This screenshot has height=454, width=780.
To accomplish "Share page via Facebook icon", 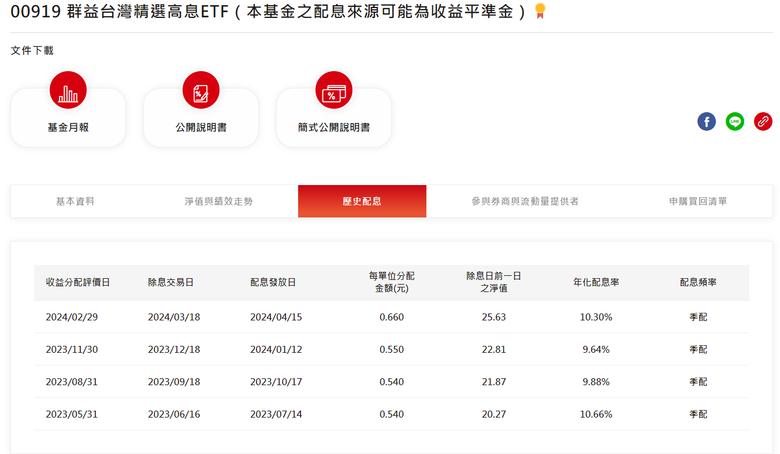I will click(706, 121).
